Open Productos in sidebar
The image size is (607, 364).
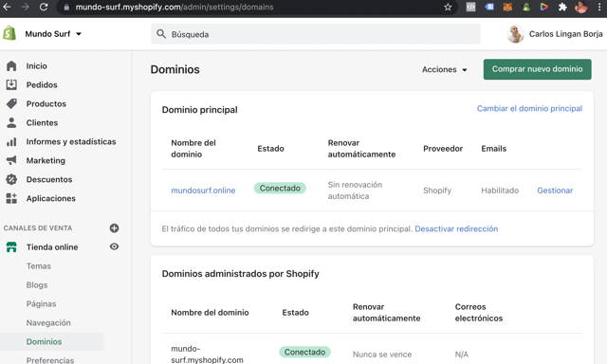coord(46,104)
